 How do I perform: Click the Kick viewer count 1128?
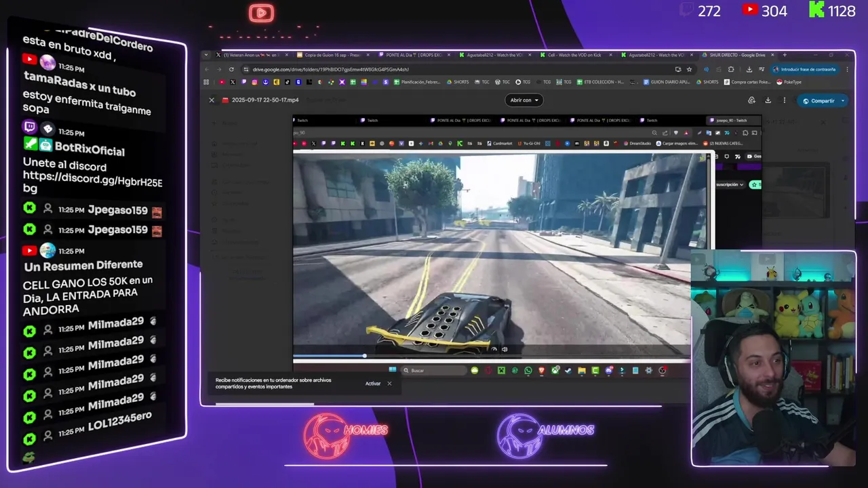tap(842, 11)
